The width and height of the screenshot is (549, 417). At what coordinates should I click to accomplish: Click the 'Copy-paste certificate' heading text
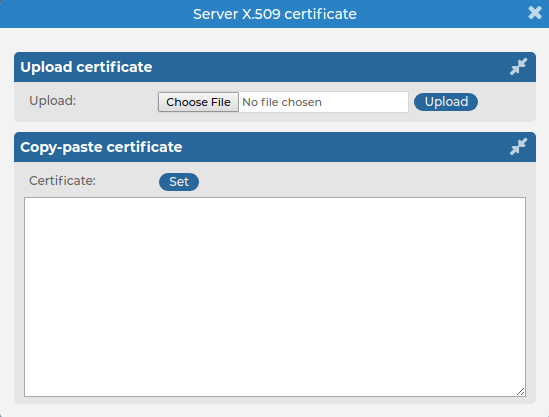101,147
